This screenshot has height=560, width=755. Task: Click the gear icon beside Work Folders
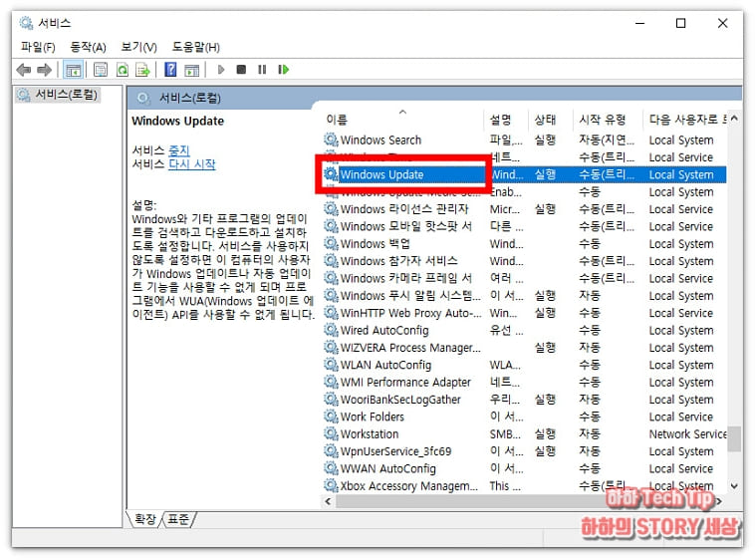pyautogui.click(x=331, y=417)
